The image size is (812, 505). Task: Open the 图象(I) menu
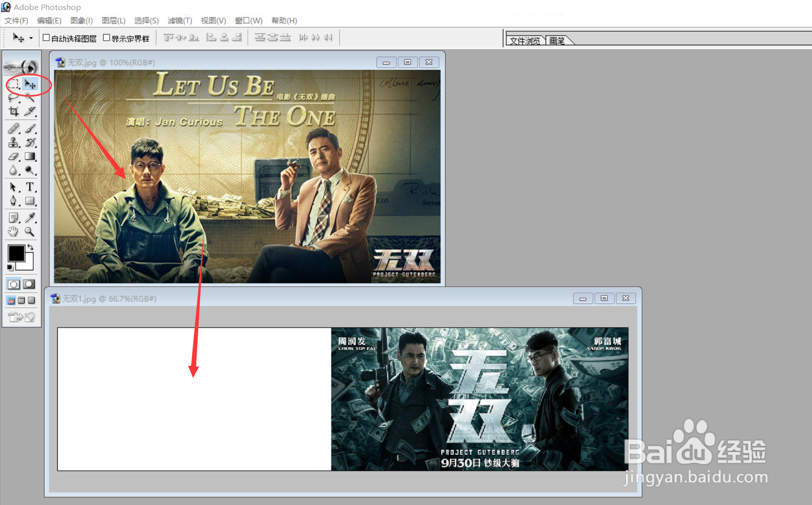click(x=81, y=21)
